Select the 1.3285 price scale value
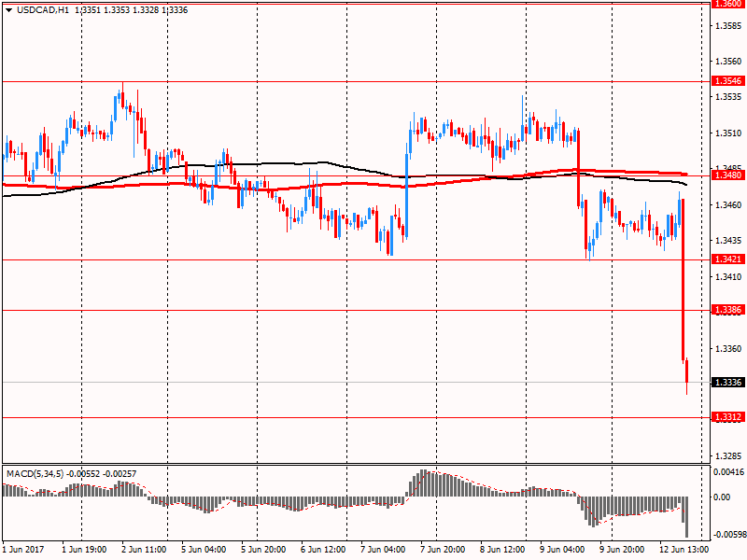This screenshot has width=747, height=560. pyautogui.click(x=729, y=456)
